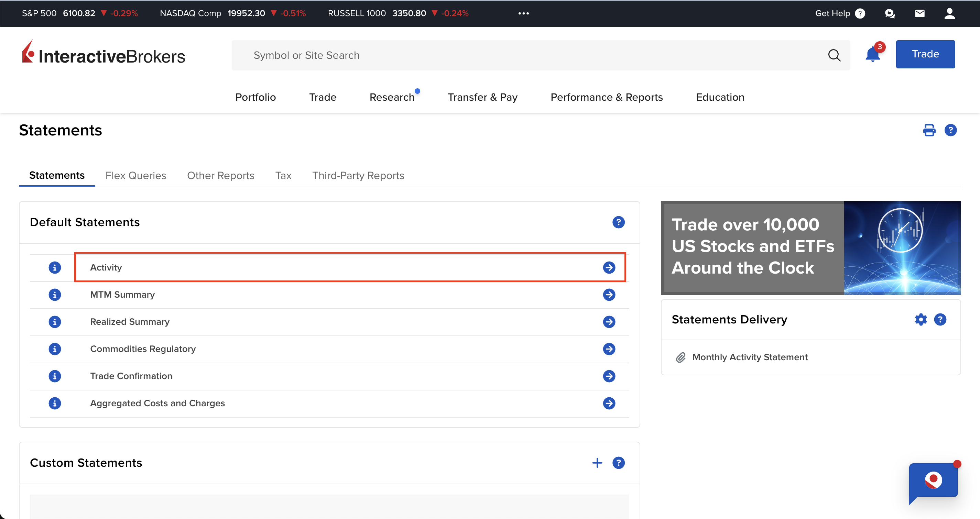Add a custom statement with plus icon
Image resolution: width=980 pixels, height=519 pixels.
point(597,463)
